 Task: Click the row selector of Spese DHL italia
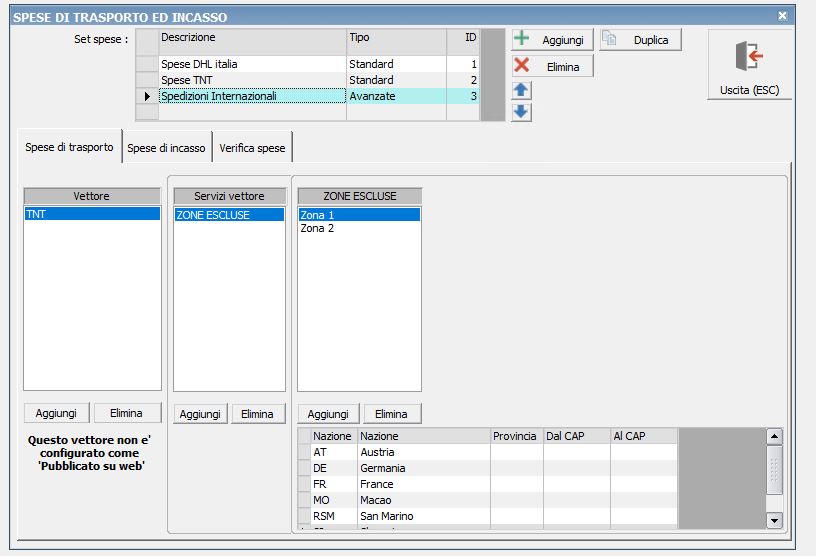click(x=147, y=64)
